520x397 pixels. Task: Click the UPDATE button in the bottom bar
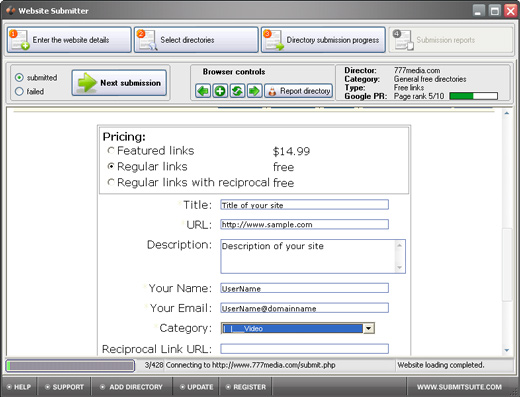click(x=196, y=387)
